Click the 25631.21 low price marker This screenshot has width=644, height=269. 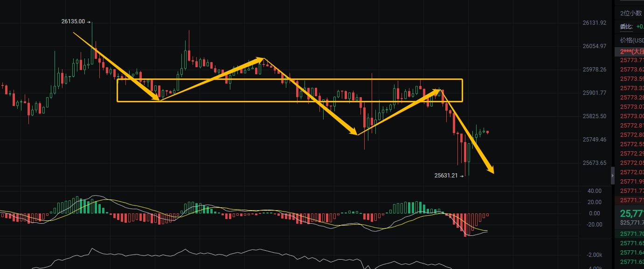coord(447,176)
